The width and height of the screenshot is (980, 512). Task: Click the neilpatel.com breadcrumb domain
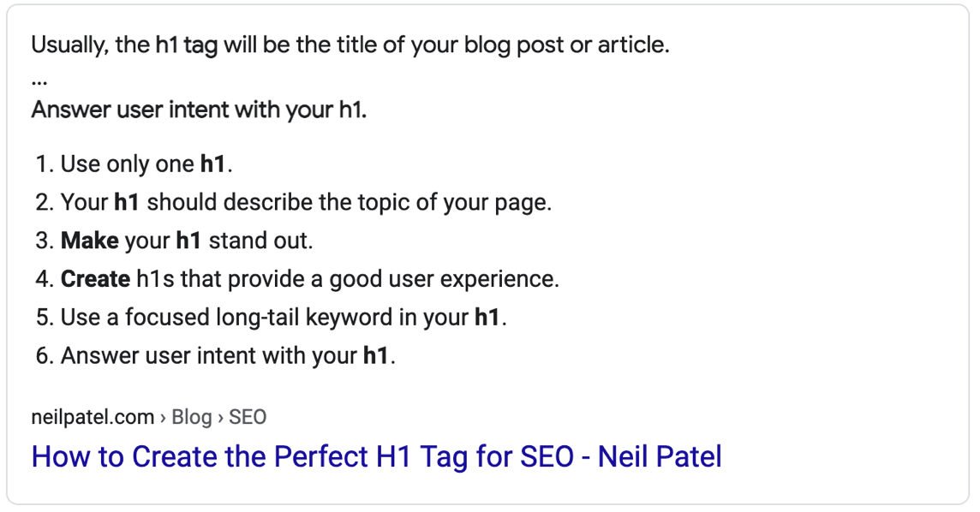(93, 417)
